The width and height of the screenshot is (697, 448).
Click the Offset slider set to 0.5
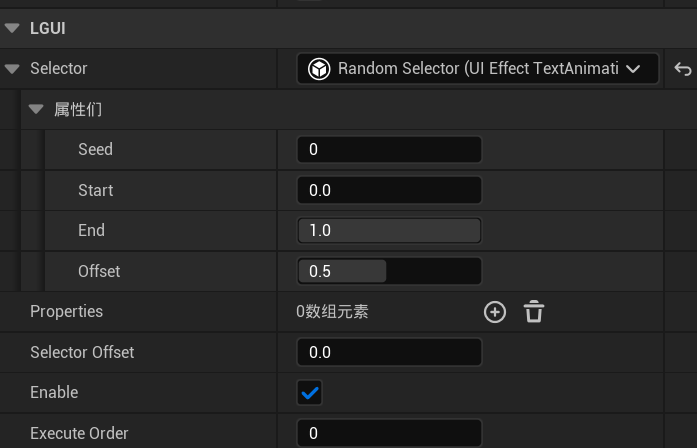[389, 271]
